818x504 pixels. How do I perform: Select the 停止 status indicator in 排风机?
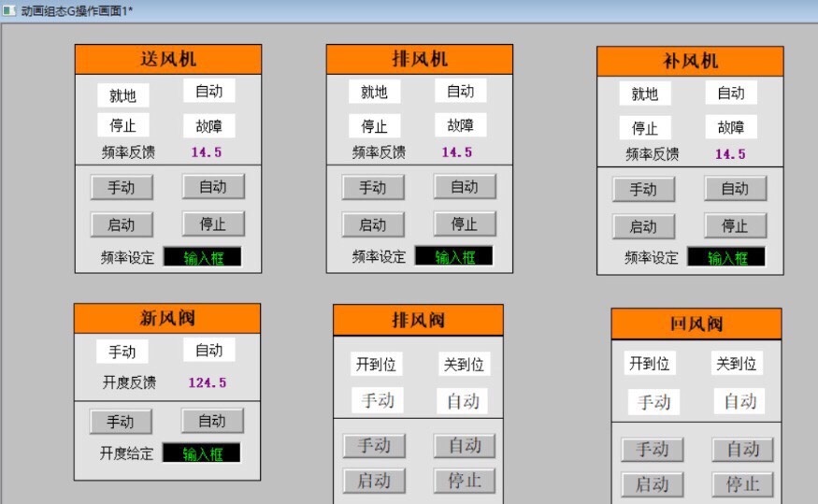click(x=375, y=125)
